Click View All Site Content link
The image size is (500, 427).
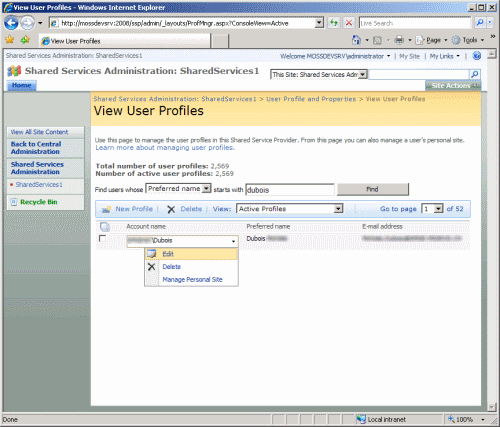point(39,132)
